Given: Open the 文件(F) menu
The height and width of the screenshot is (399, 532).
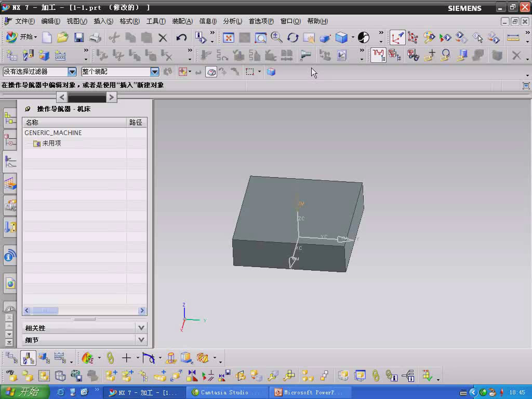Looking at the screenshot, I should 25,21.
